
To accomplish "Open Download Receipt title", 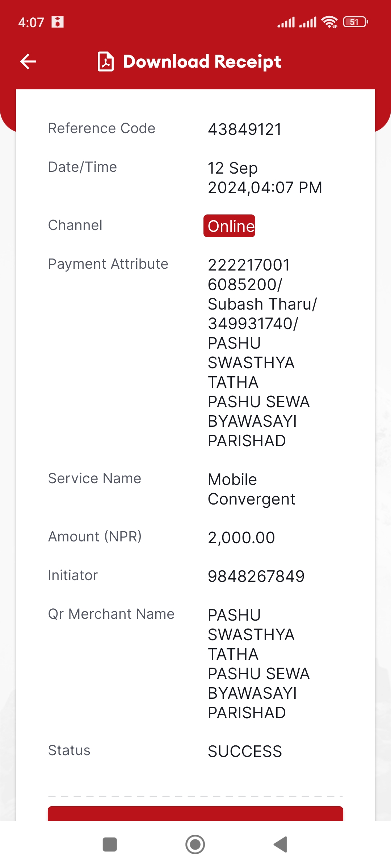I will [202, 61].
